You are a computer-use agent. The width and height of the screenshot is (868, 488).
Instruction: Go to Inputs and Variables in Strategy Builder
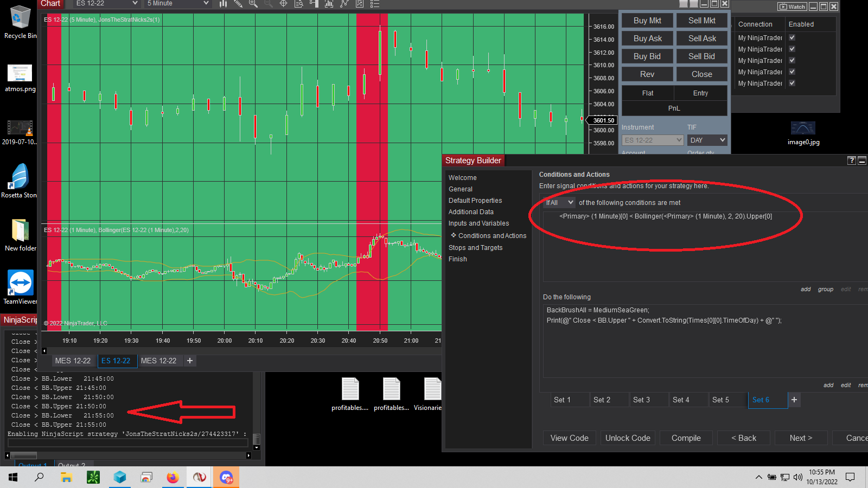point(478,223)
